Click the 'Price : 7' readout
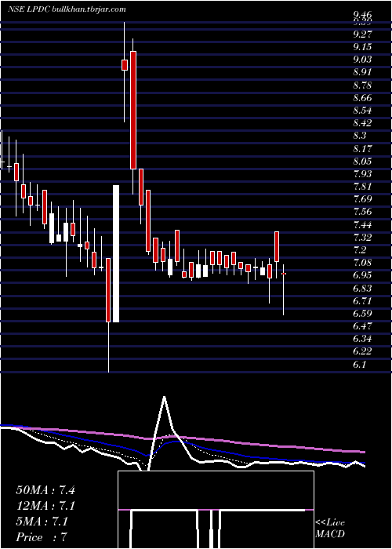The height and width of the screenshot is (549, 392). (x=42, y=537)
